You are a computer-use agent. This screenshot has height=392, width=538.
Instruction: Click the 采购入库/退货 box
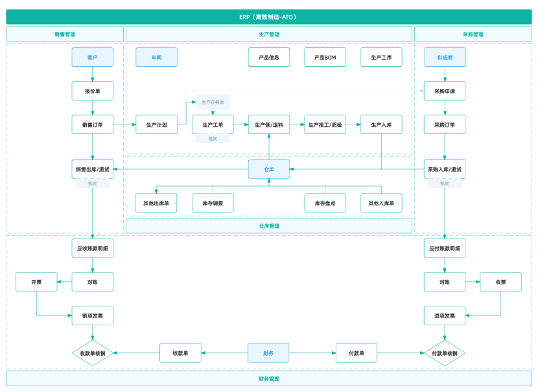tap(445, 169)
